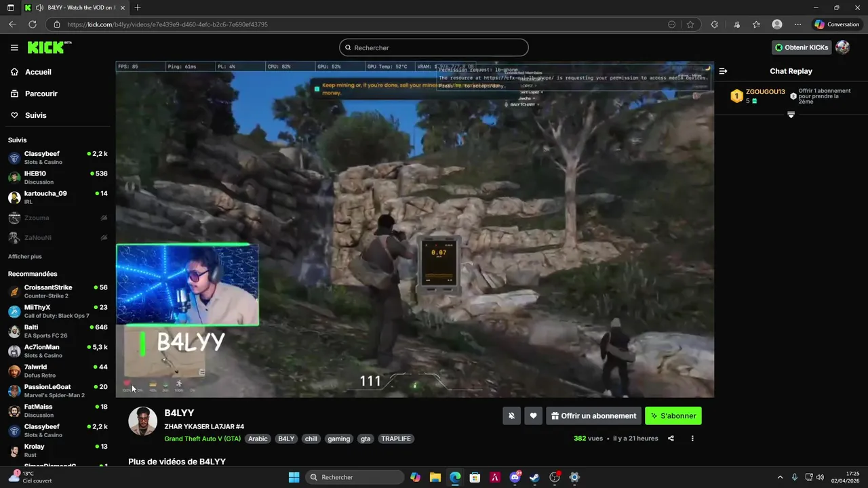Open the hamburger sidebar menu
Image resolution: width=868 pixels, height=488 pixels.
tap(14, 47)
